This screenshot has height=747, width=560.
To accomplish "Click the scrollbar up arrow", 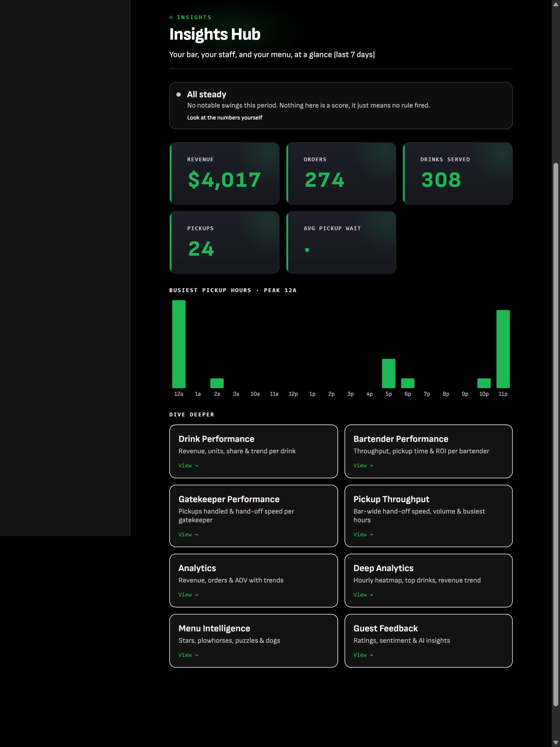I will (x=556, y=4).
